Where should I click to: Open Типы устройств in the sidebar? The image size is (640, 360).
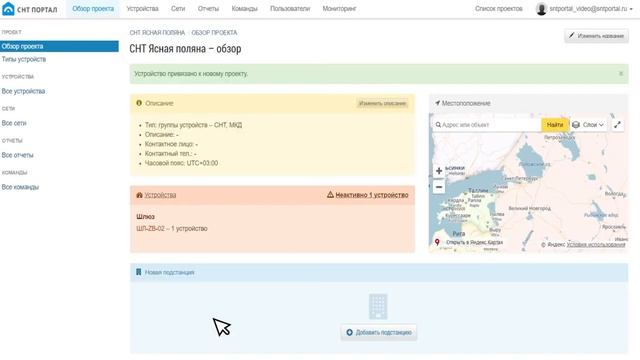[24, 59]
